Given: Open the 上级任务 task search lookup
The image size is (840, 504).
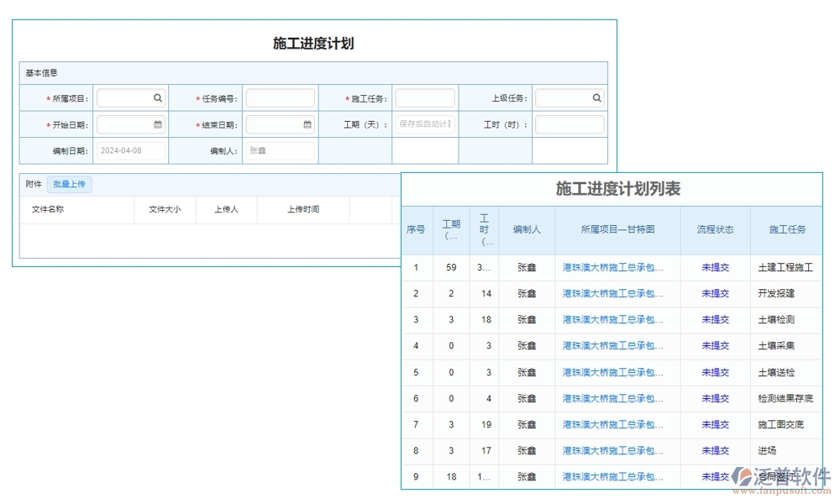Looking at the screenshot, I should (x=596, y=97).
